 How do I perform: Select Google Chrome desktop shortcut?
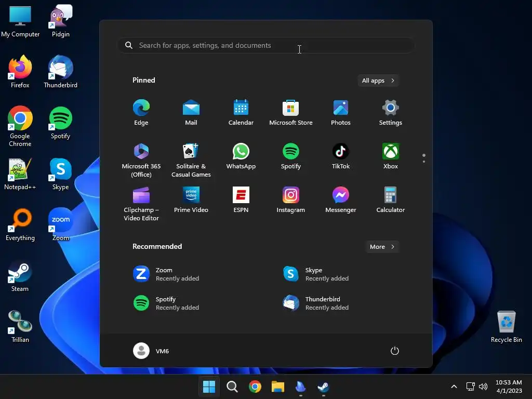(20, 127)
